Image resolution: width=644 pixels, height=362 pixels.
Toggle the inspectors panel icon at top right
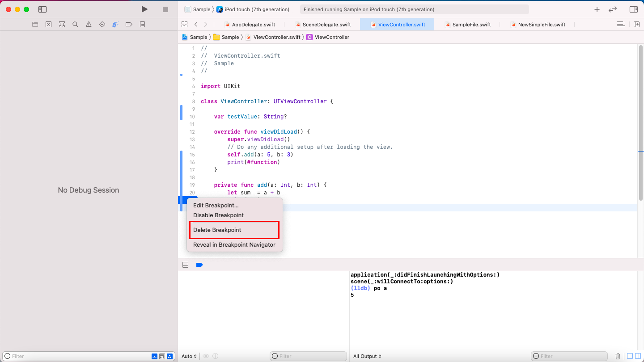tap(633, 9)
